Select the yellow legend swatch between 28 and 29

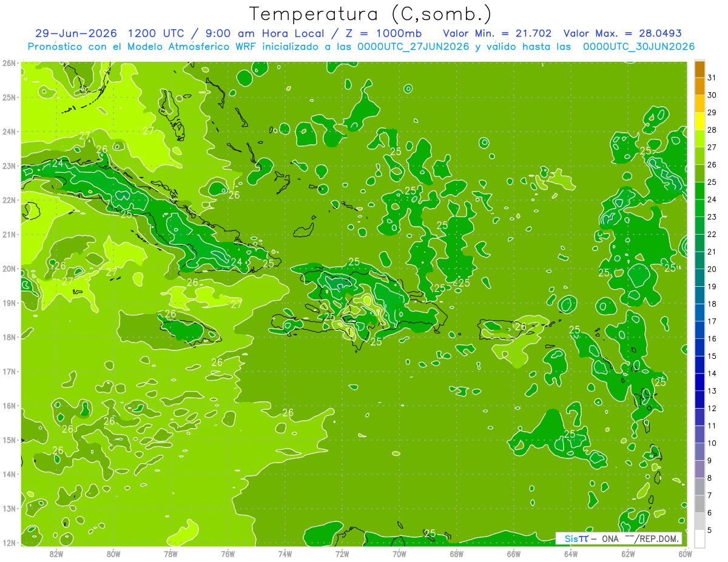(699, 122)
